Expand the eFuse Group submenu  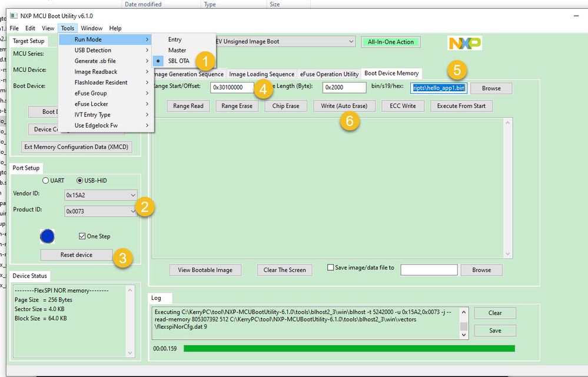pos(106,93)
